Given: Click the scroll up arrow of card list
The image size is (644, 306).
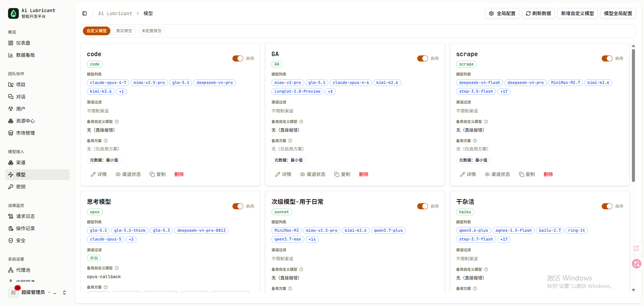Looking at the screenshot, I should click(x=633, y=46).
